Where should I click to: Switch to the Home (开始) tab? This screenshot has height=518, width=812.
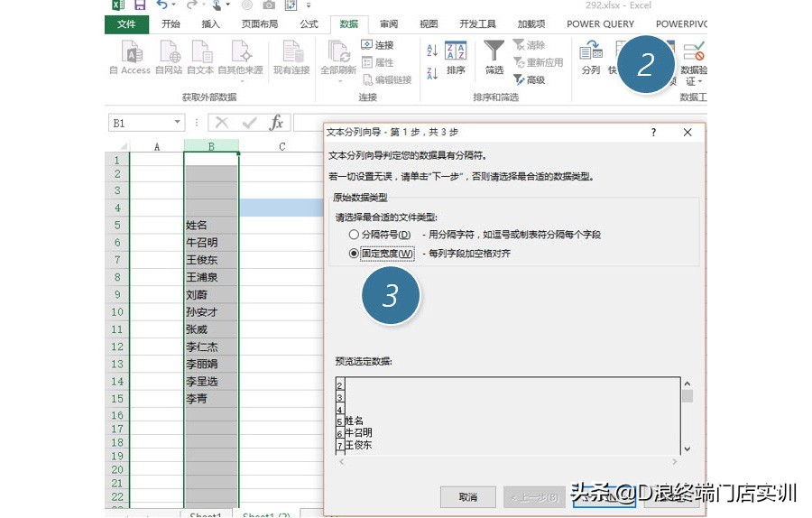tap(171, 23)
